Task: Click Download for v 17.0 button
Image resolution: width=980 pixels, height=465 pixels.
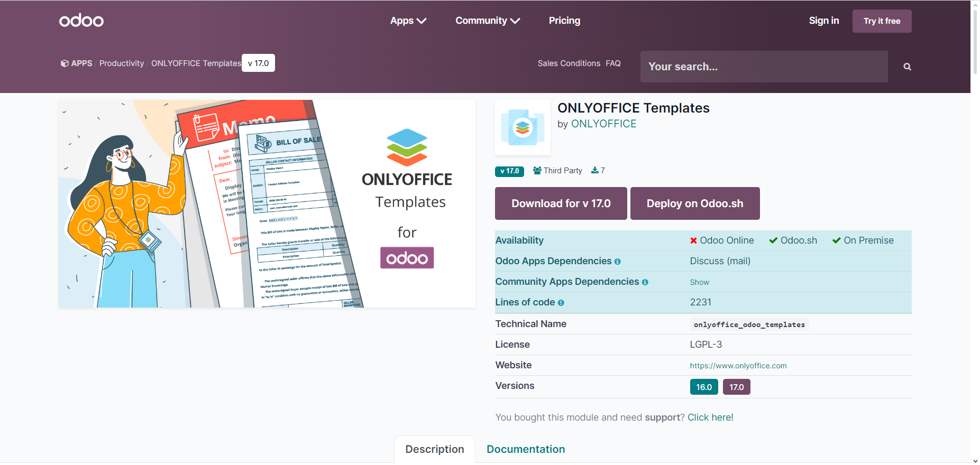Action: point(561,203)
